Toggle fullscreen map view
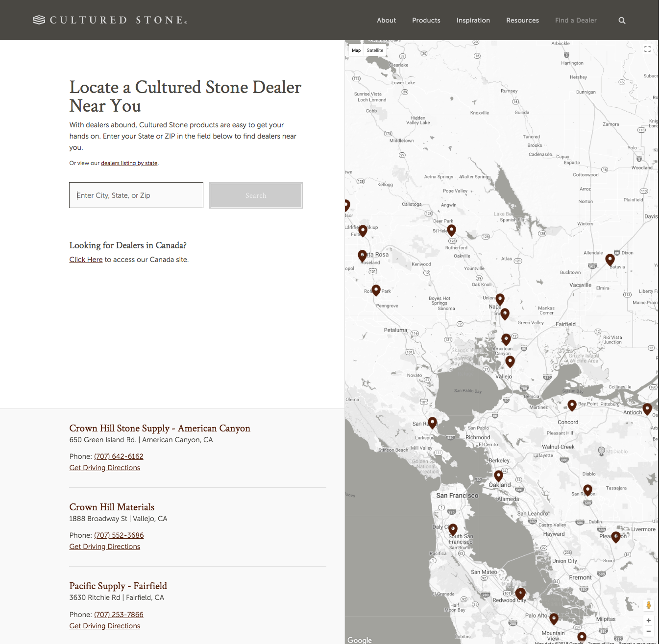 point(647,49)
